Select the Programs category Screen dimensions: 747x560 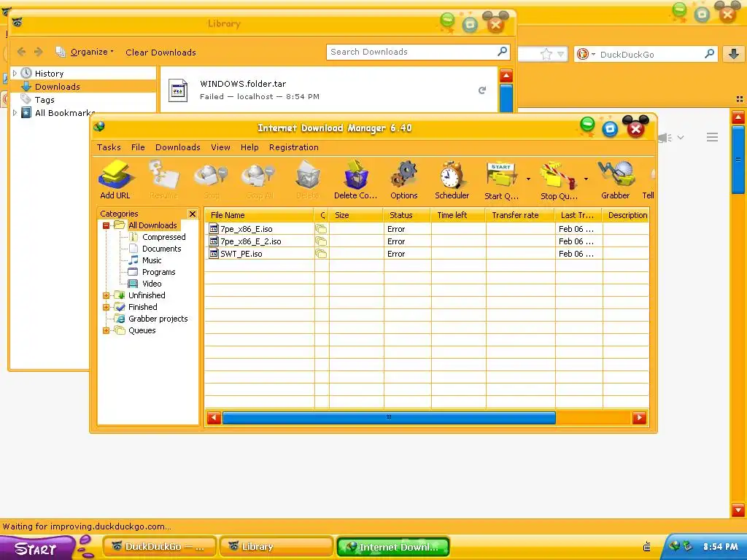158,272
